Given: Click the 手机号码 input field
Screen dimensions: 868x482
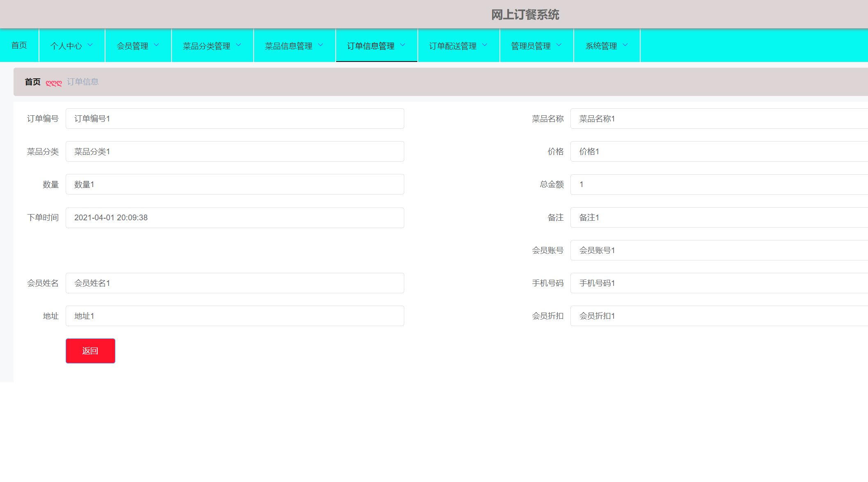Looking at the screenshot, I should click(718, 283).
